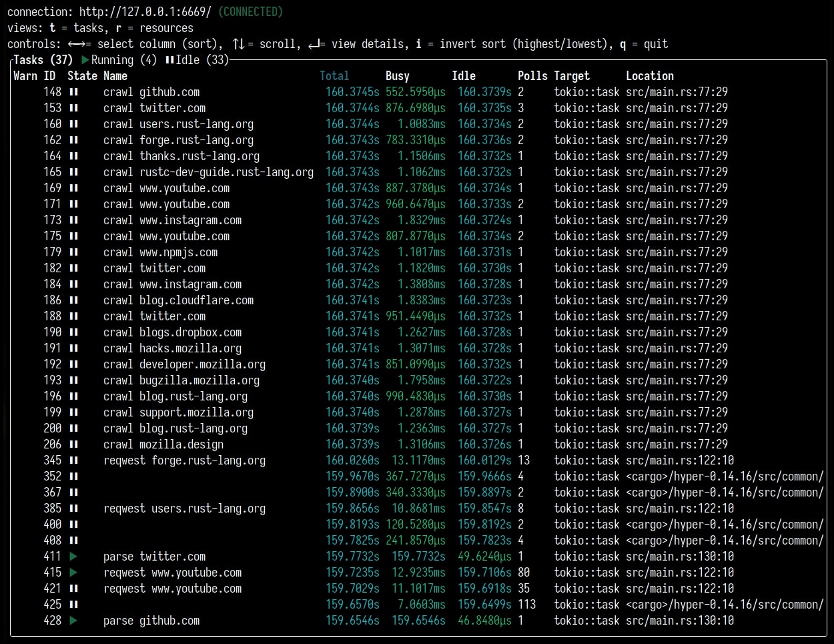This screenshot has height=644, width=834.
Task: Click the idle pause icon for task 345
Action: click(73, 460)
